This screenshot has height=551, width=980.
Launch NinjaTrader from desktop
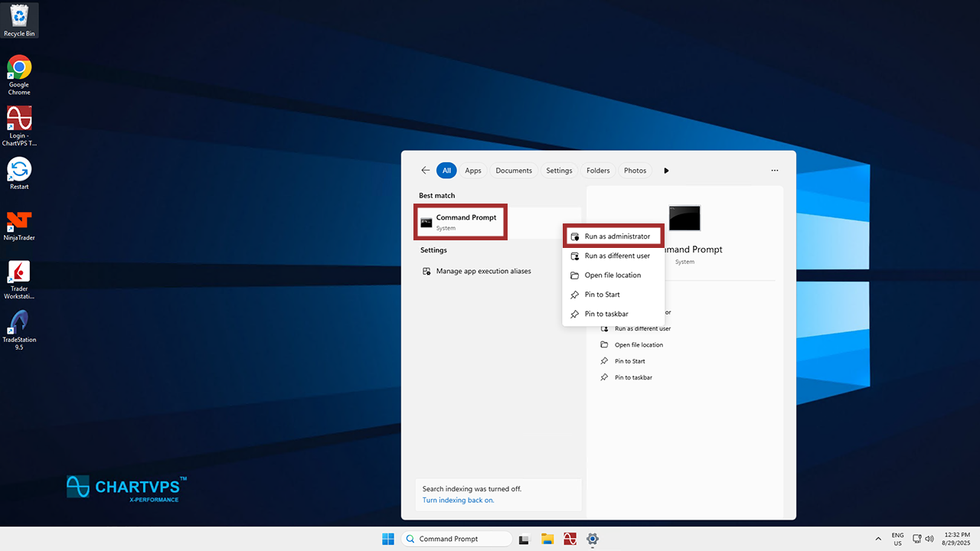tap(19, 224)
